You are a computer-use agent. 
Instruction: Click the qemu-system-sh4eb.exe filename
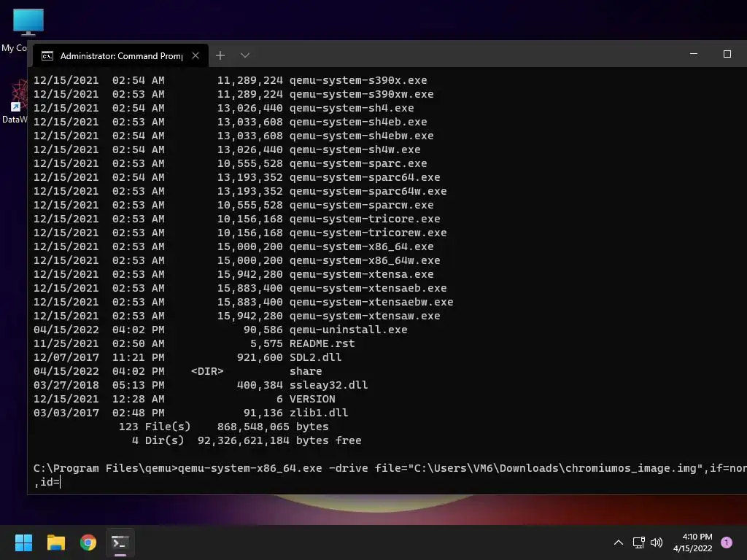pyautogui.click(x=357, y=122)
